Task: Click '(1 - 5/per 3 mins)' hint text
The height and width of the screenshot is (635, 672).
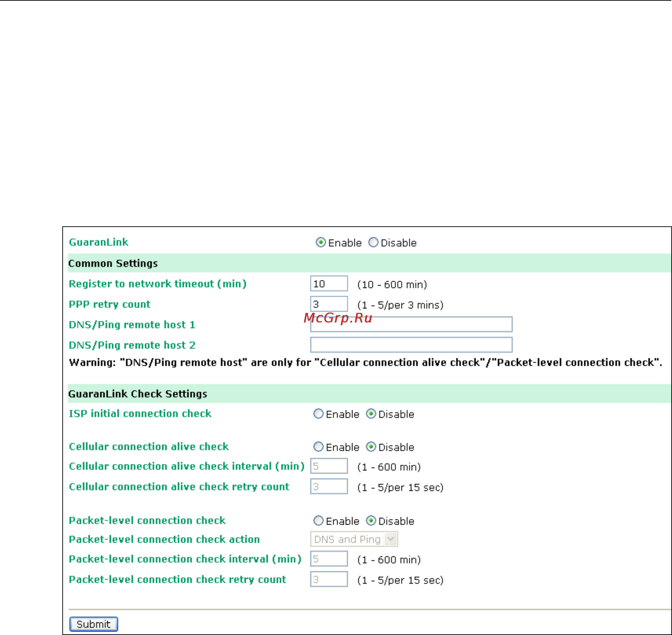Action: (400, 305)
